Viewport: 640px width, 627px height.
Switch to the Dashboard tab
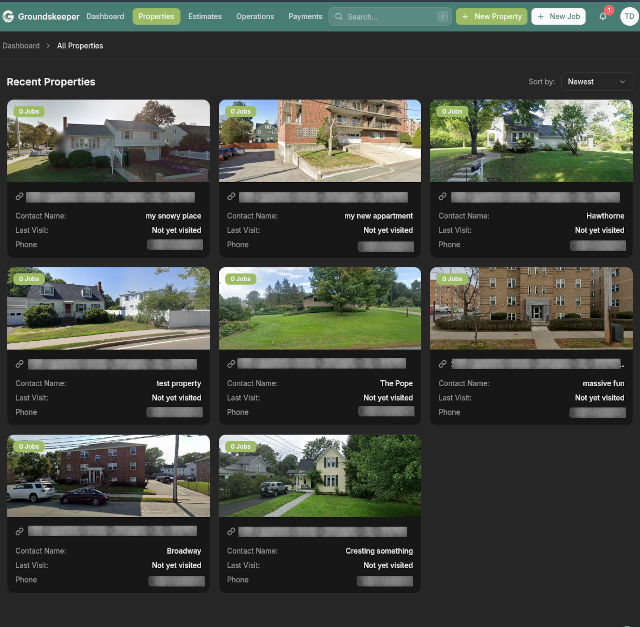pos(105,16)
